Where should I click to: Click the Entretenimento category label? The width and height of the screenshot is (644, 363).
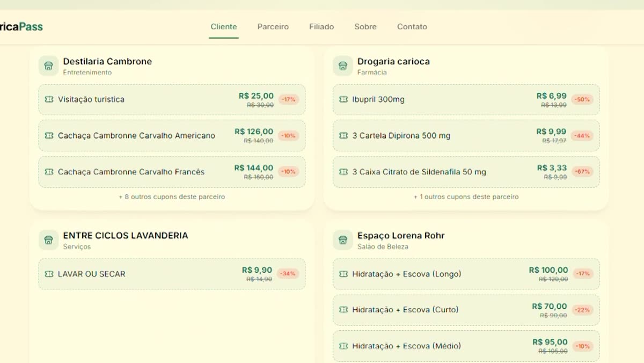click(x=87, y=72)
